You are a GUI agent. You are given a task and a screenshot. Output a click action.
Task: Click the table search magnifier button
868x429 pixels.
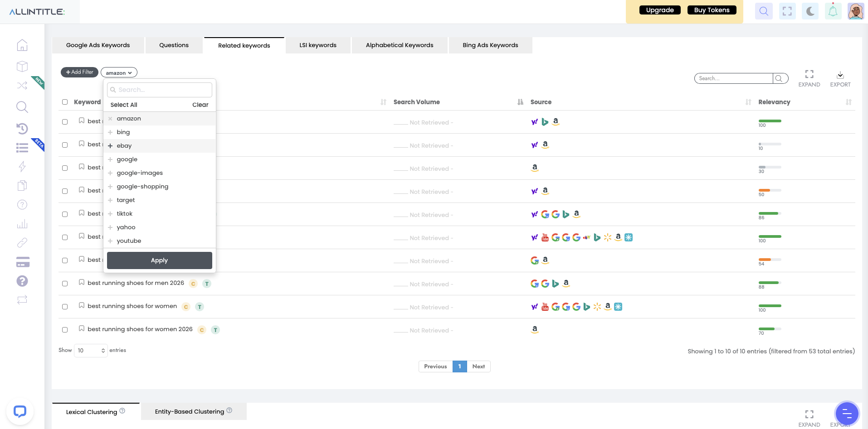(x=779, y=78)
